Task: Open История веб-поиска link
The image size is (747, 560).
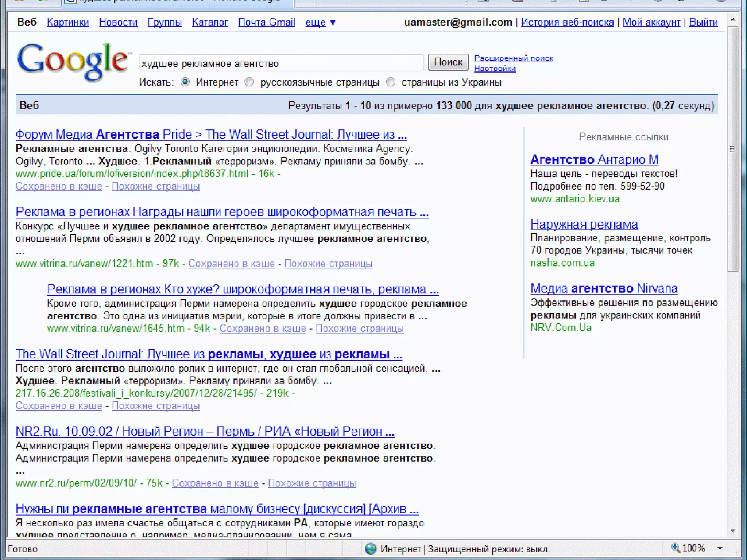Action: (x=567, y=22)
